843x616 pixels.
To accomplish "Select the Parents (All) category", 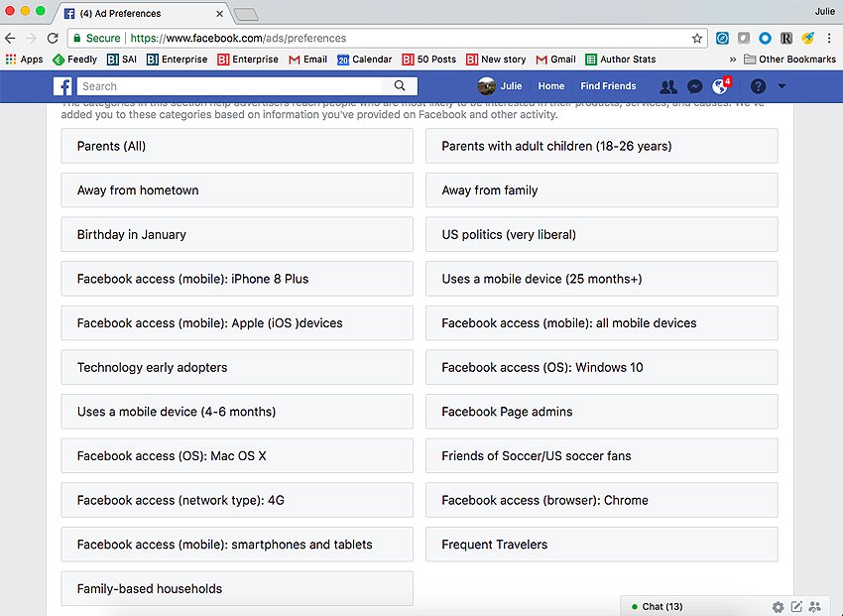I will 237,146.
